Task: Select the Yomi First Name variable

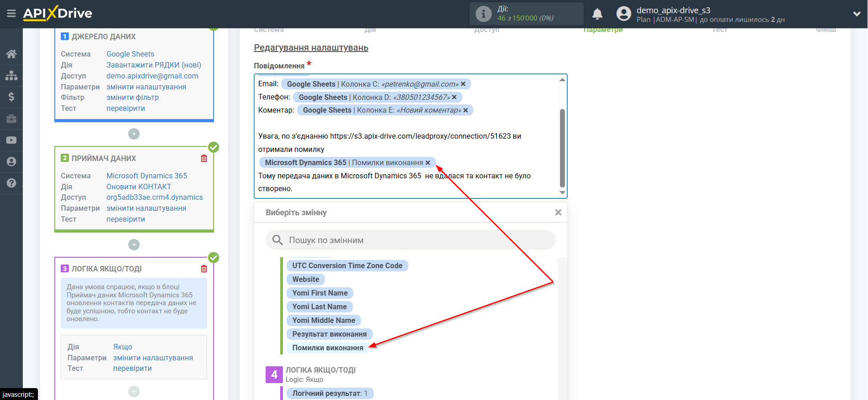Action: click(320, 293)
